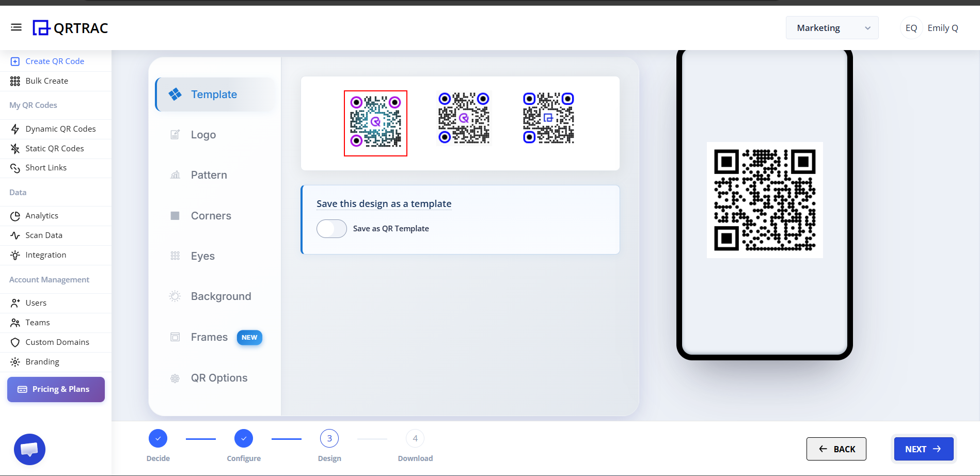Open Create QR Code link
This screenshot has height=476, width=980.
pyautogui.click(x=56, y=61)
